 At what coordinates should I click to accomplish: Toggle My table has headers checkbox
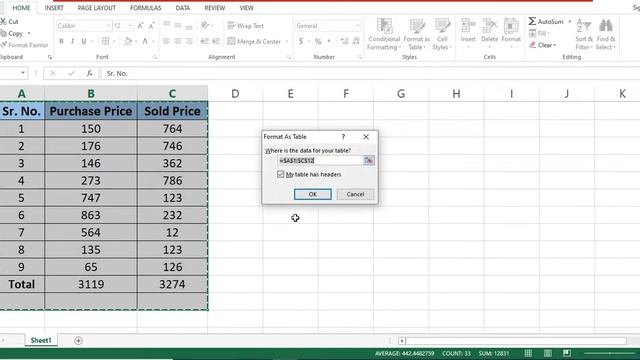(x=280, y=174)
